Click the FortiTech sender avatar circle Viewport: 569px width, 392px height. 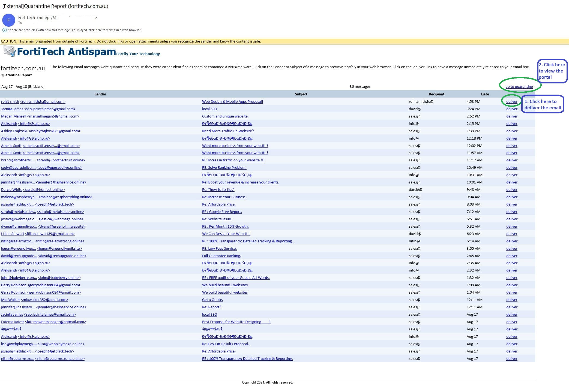8,20
